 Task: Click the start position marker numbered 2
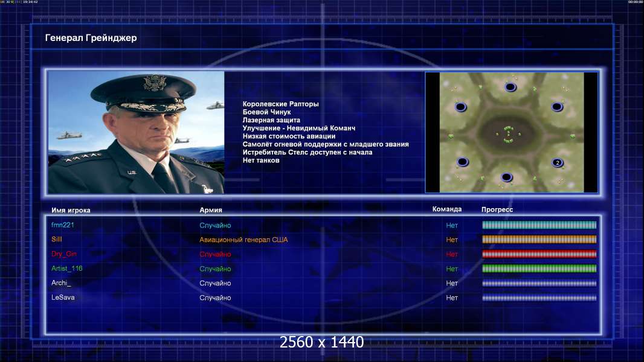[558, 163]
